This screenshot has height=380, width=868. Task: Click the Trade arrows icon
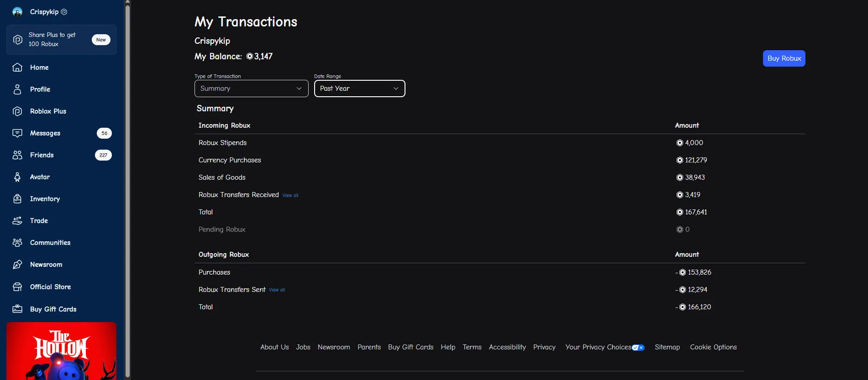tap(17, 221)
